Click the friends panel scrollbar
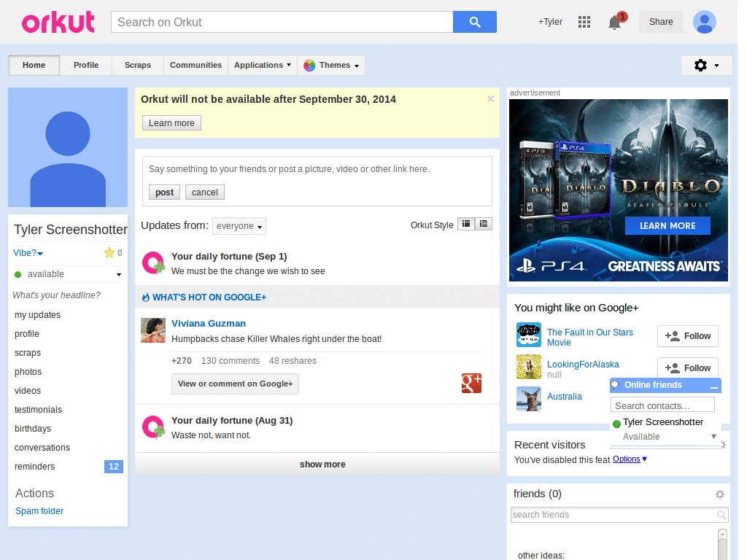This screenshot has height=560, width=747. pos(722,544)
